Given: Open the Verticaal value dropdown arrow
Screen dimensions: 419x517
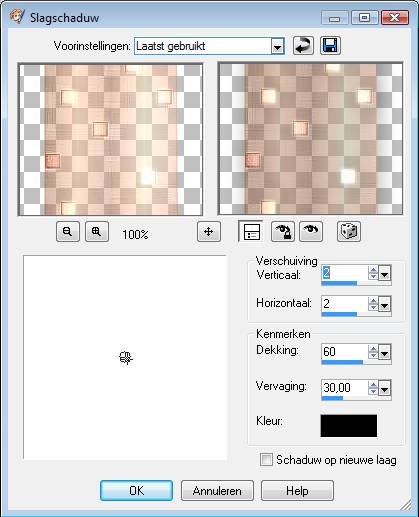Looking at the screenshot, I should 384,274.
